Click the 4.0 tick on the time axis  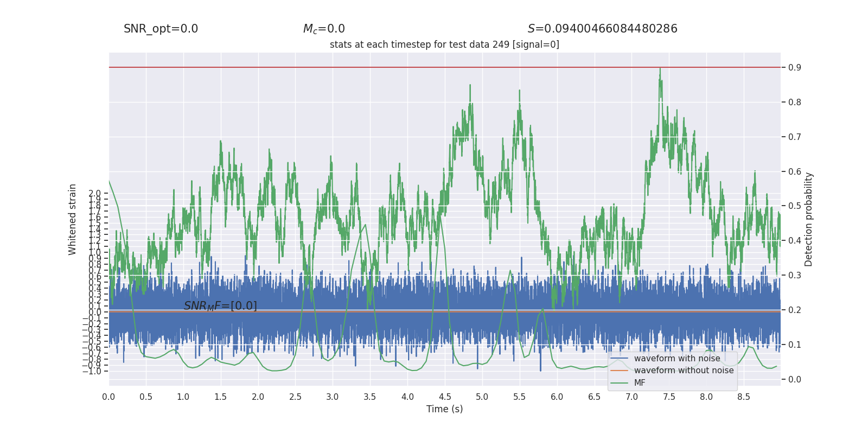click(x=407, y=397)
